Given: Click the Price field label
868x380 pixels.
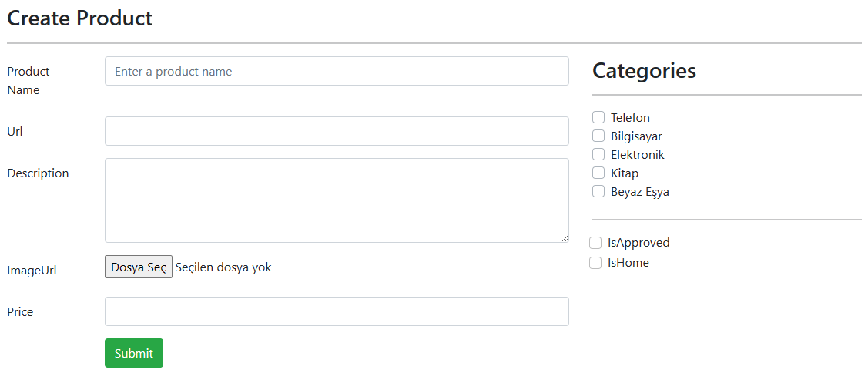Looking at the screenshot, I should (20, 312).
